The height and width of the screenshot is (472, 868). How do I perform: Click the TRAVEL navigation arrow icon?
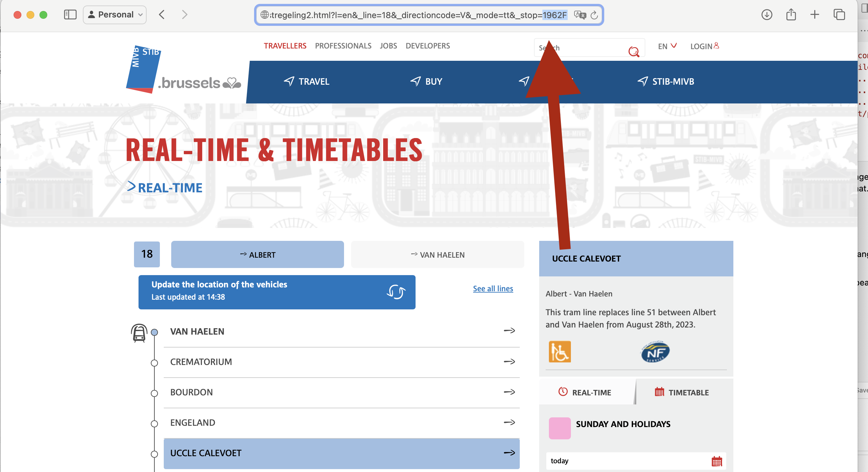289,81
